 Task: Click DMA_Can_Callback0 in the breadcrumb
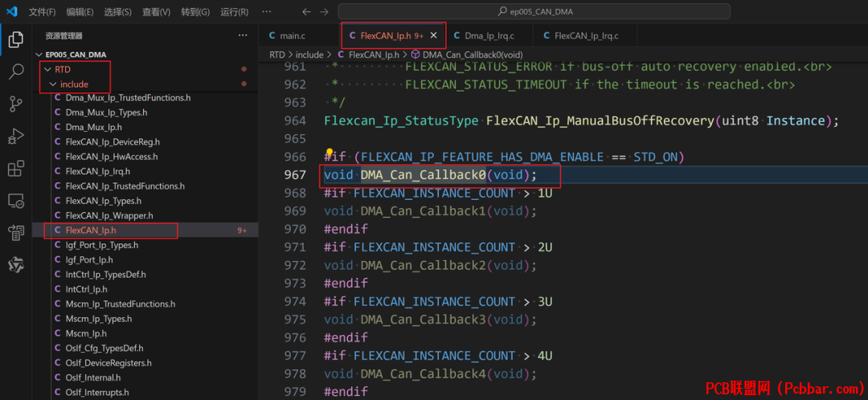473,55
